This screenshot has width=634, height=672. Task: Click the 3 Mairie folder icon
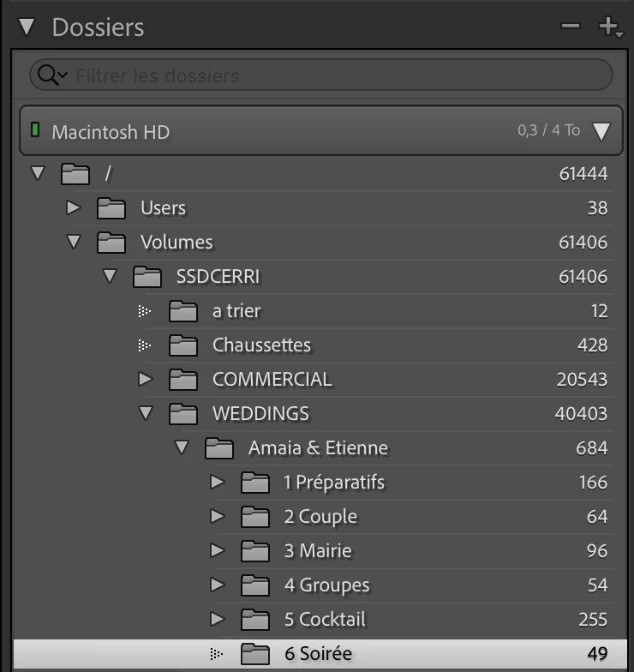point(255,550)
